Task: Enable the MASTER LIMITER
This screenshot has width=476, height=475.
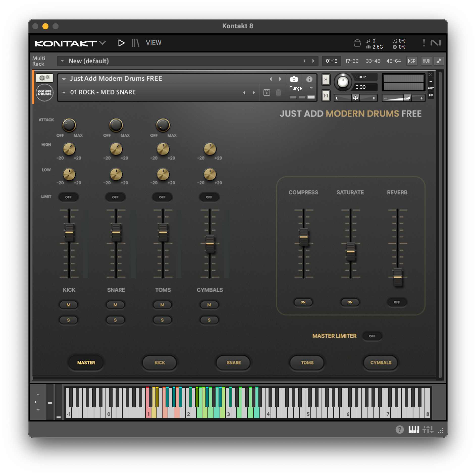Action: 372,336
